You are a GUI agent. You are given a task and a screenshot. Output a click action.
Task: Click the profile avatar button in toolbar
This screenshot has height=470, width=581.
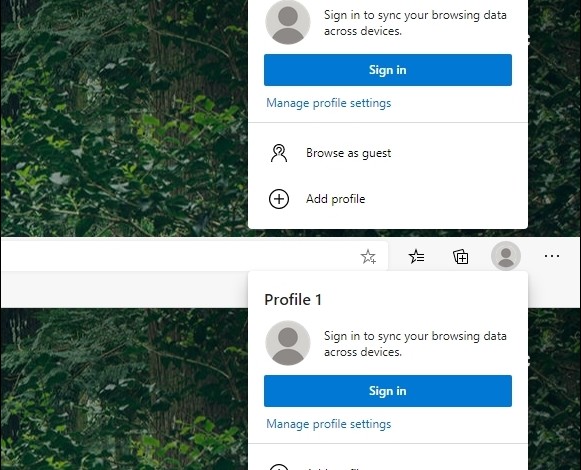[506, 256]
